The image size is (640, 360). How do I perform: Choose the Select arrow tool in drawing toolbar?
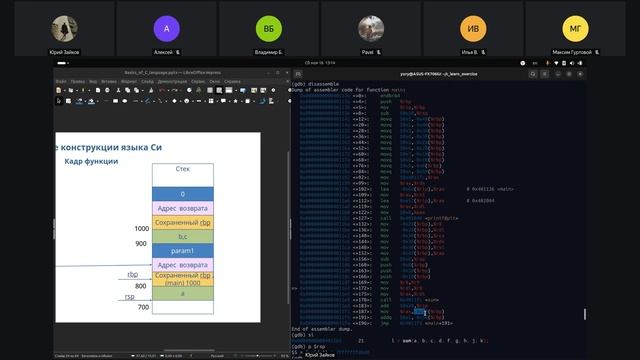click(x=59, y=101)
